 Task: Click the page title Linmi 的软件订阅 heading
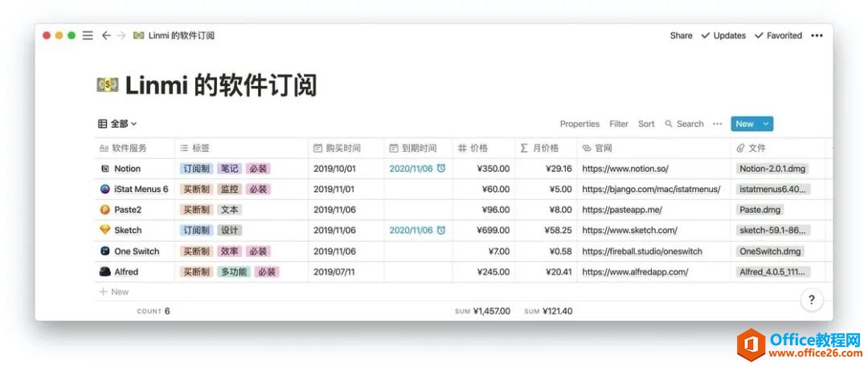[221, 85]
